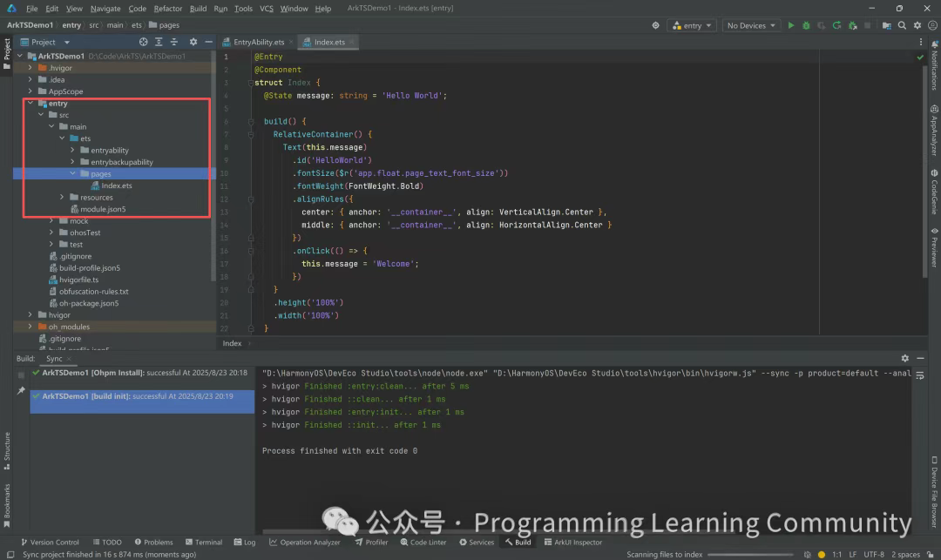Viewport: 941px width, 560px height.
Task: Expand the ohosTest folder
Action: (51, 233)
